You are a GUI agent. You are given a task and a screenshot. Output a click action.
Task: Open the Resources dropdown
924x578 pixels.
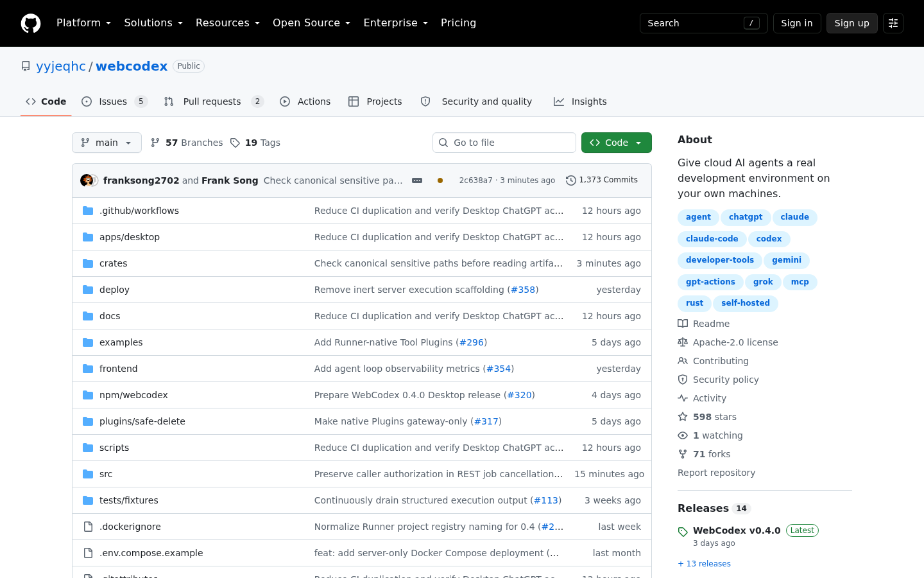(x=228, y=23)
